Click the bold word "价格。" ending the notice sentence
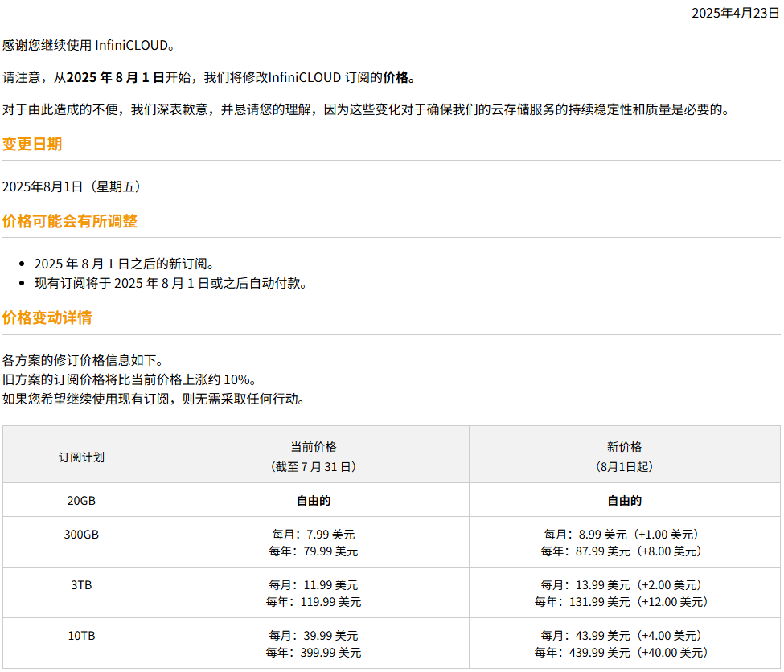Image resolution: width=784 pixels, height=672 pixels. point(399,77)
